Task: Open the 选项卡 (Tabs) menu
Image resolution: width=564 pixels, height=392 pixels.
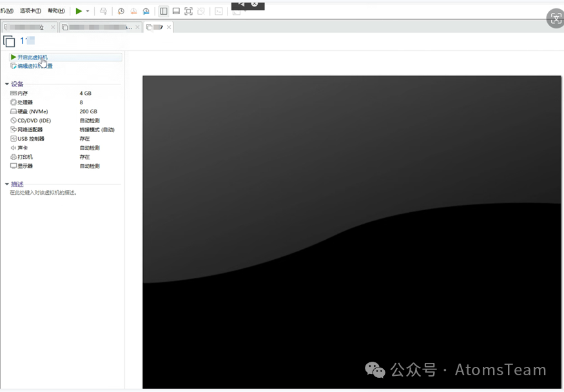Action: point(30,11)
